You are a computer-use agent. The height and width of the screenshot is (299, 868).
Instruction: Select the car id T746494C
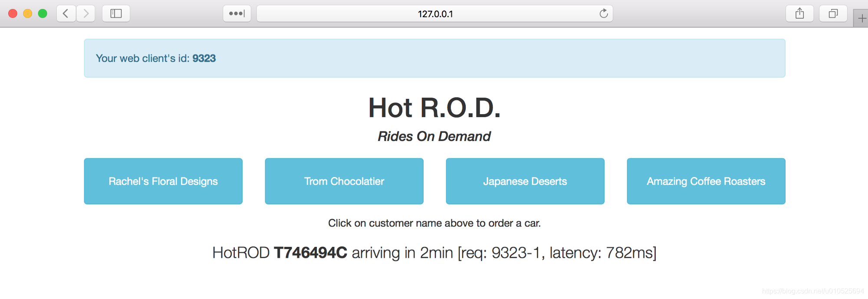tap(310, 253)
